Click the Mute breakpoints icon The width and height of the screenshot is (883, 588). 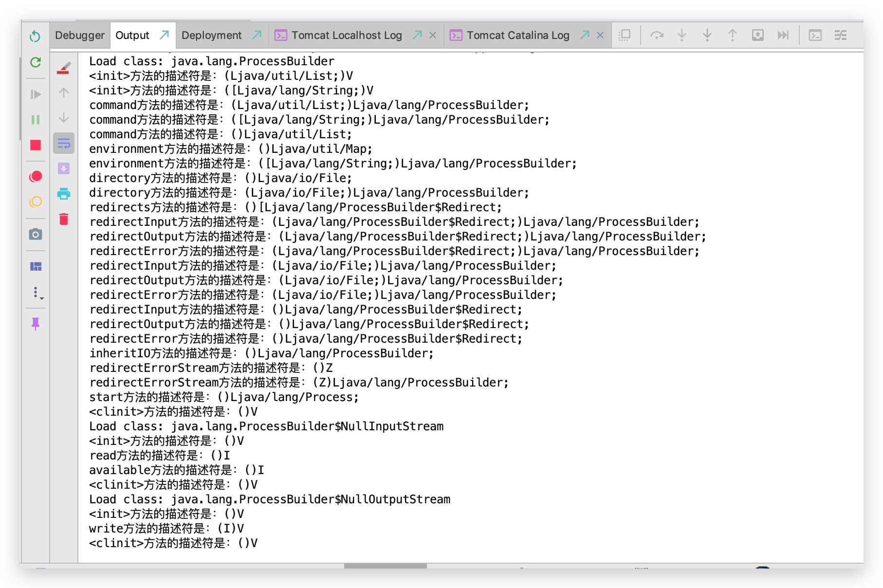(x=36, y=202)
